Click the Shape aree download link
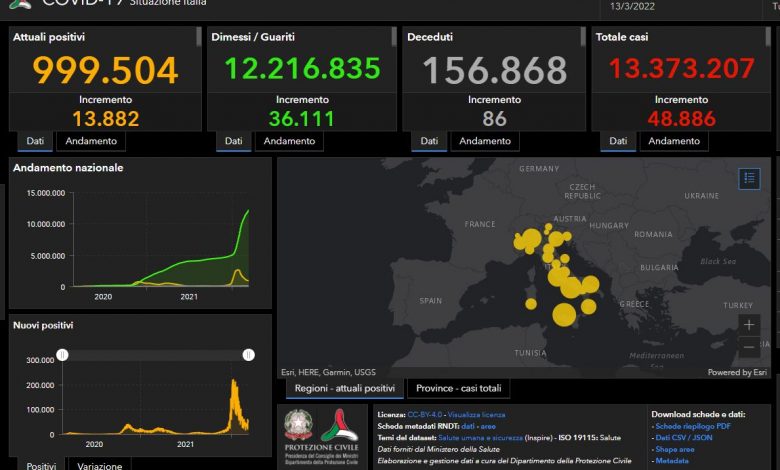 pyautogui.click(x=675, y=449)
